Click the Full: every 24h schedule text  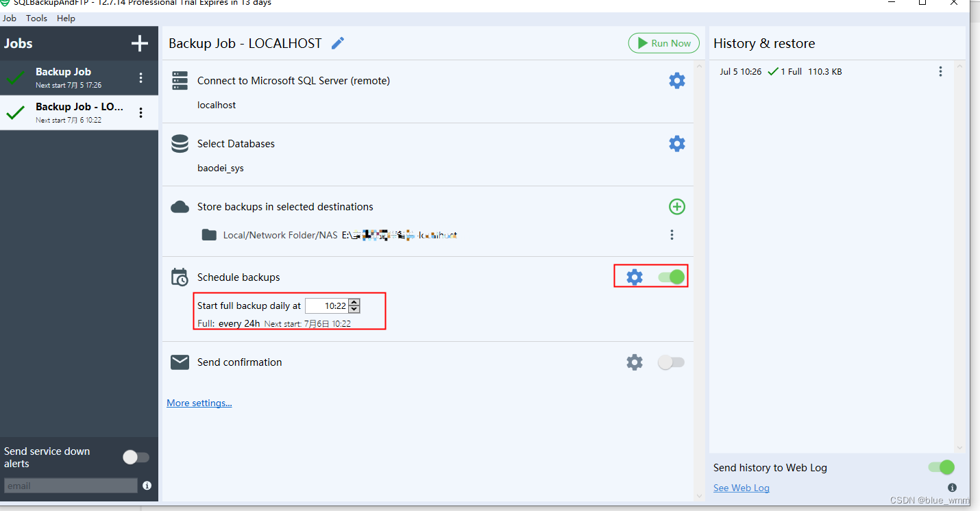pos(229,323)
